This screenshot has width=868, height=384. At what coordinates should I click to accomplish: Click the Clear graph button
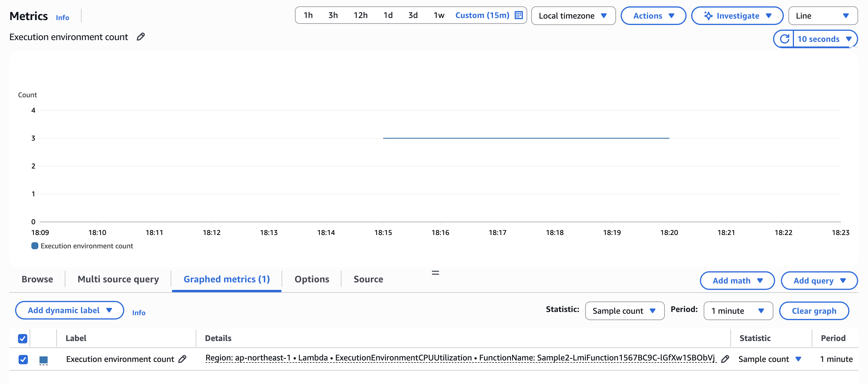pos(813,311)
